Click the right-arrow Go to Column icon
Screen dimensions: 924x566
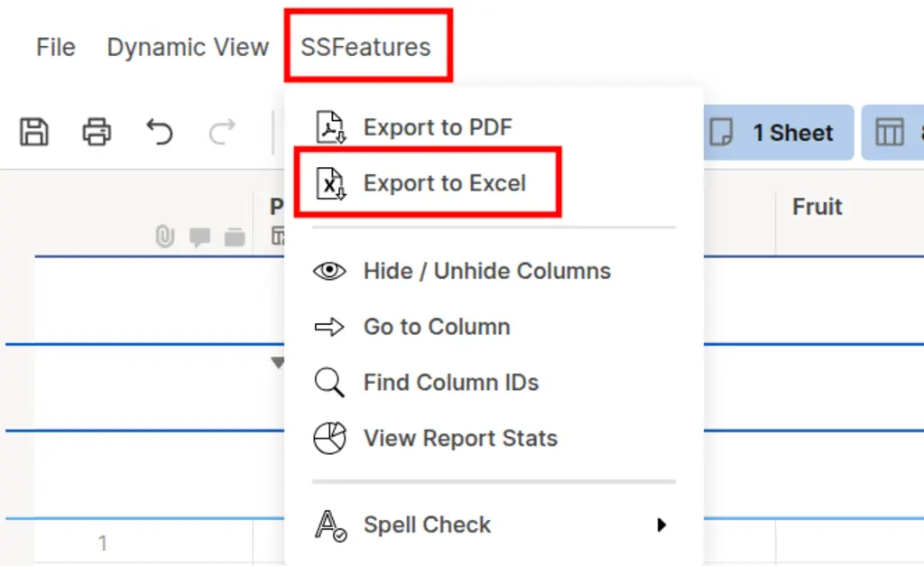pyautogui.click(x=329, y=327)
